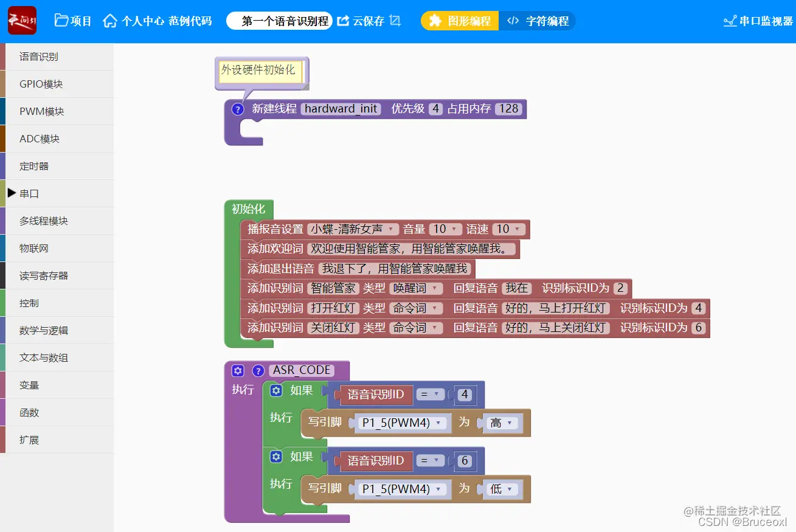Edit exit speech text 我退下了
This screenshot has height=532, width=796.
[x=395, y=269]
